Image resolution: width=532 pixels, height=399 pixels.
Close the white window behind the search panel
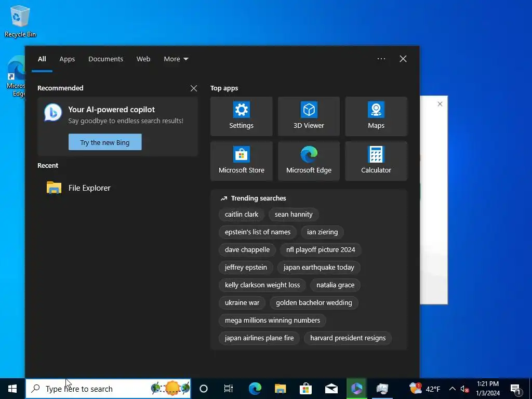pyautogui.click(x=440, y=104)
